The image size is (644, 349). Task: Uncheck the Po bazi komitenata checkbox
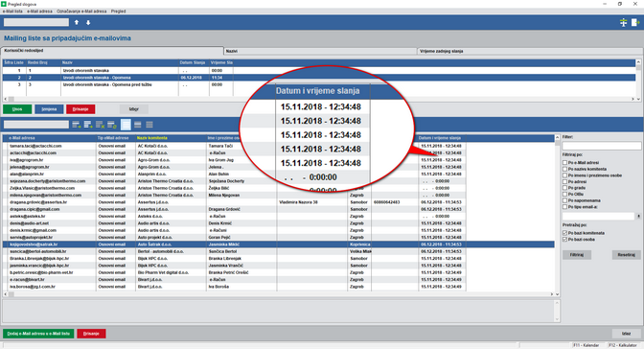(564, 233)
